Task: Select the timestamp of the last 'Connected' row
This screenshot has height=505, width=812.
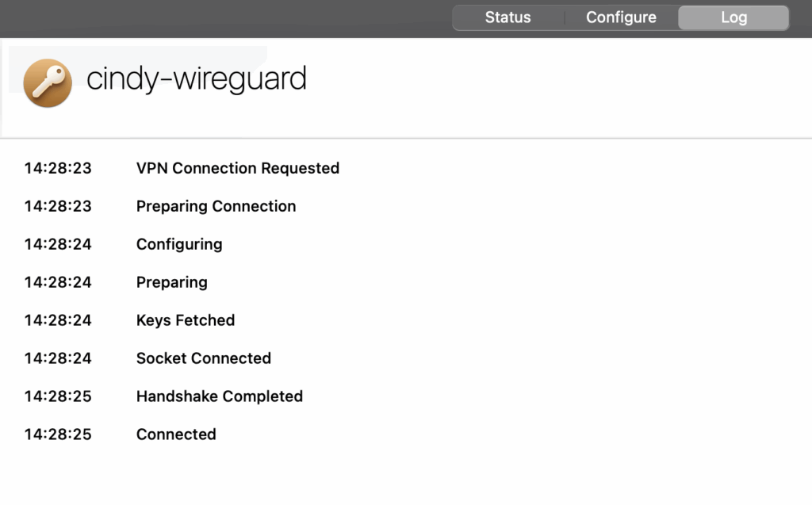Action: (x=58, y=434)
